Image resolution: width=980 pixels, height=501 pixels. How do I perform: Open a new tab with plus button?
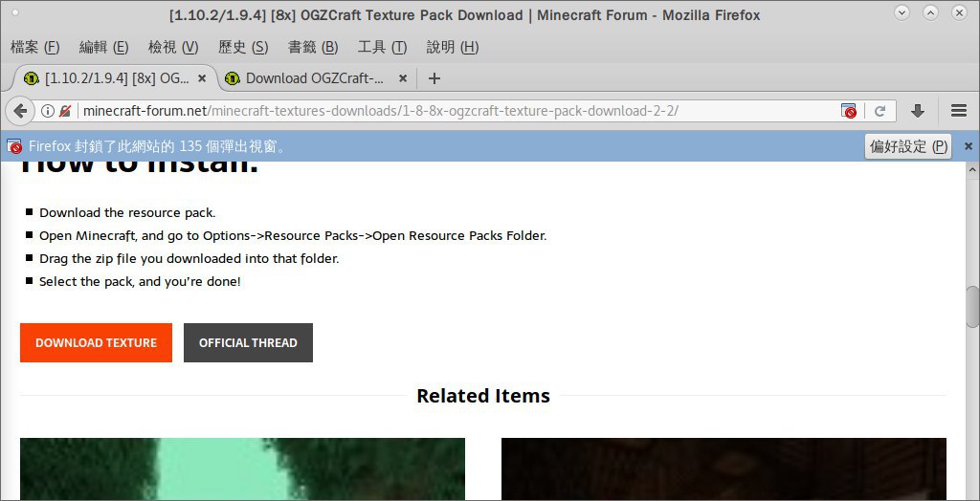point(434,78)
